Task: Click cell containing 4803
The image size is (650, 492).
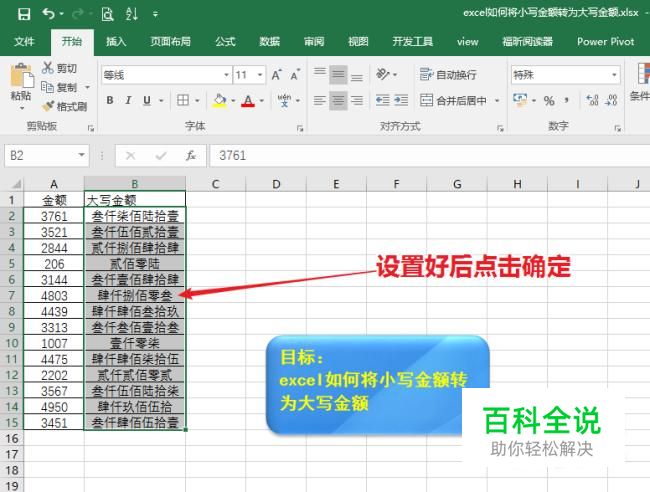Action: [x=54, y=296]
